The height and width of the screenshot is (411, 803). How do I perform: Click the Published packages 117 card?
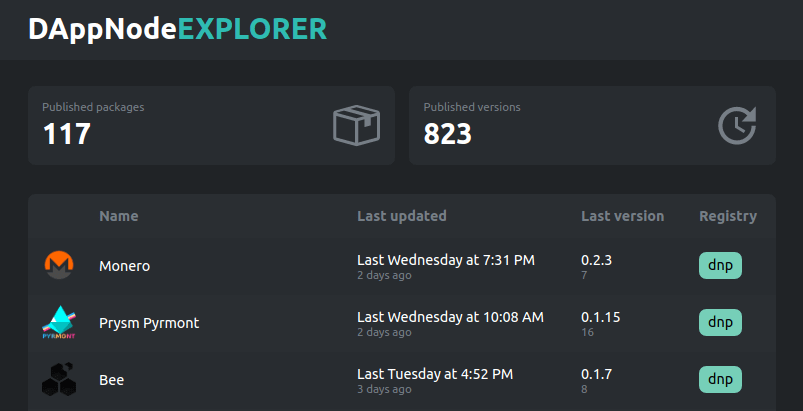(211, 125)
